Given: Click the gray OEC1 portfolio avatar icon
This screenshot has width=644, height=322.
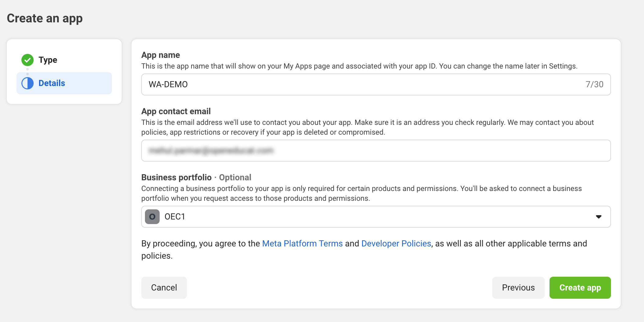Looking at the screenshot, I should pos(152,217).
